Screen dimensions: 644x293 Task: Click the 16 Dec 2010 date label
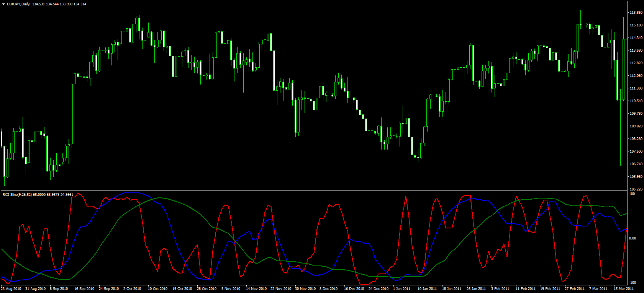[x=354, y=289]
